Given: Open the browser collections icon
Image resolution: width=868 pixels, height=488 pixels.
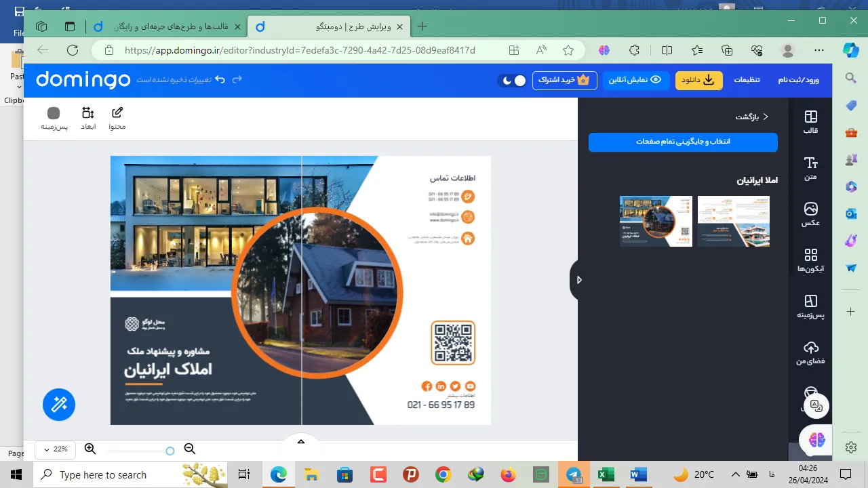Looking at the screenshot, I should [727, 50].
